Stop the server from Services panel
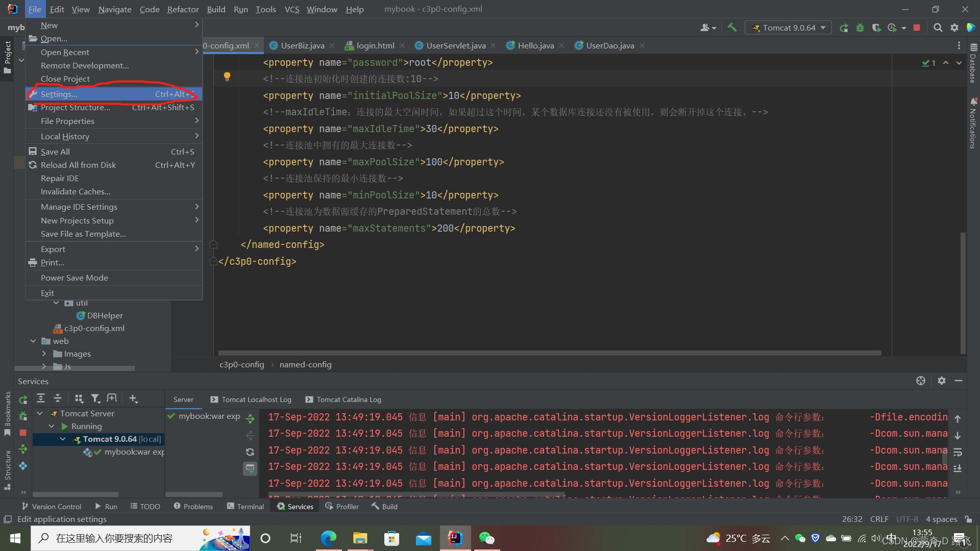 (23, 433)
